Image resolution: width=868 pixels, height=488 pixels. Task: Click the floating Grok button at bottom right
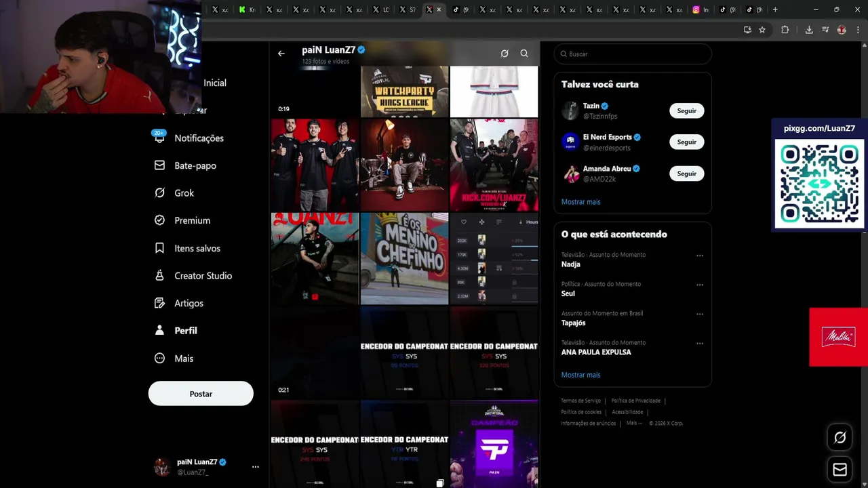point(840,438)
